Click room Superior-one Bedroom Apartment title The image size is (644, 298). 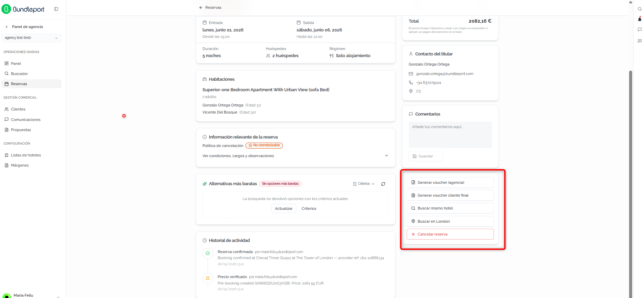coord(266,90)
